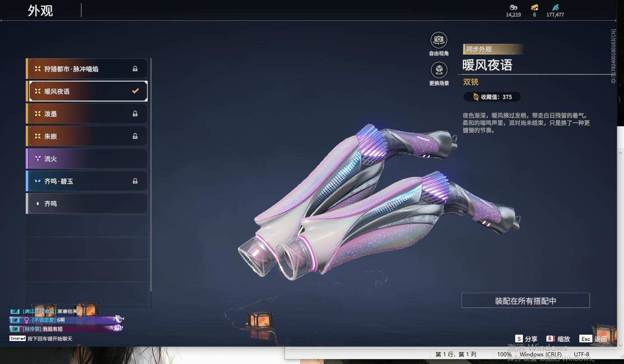This screenshot has width=624, height=364.
Task: Pick the rarity icon beside 流火
Action: click(38, 159)
